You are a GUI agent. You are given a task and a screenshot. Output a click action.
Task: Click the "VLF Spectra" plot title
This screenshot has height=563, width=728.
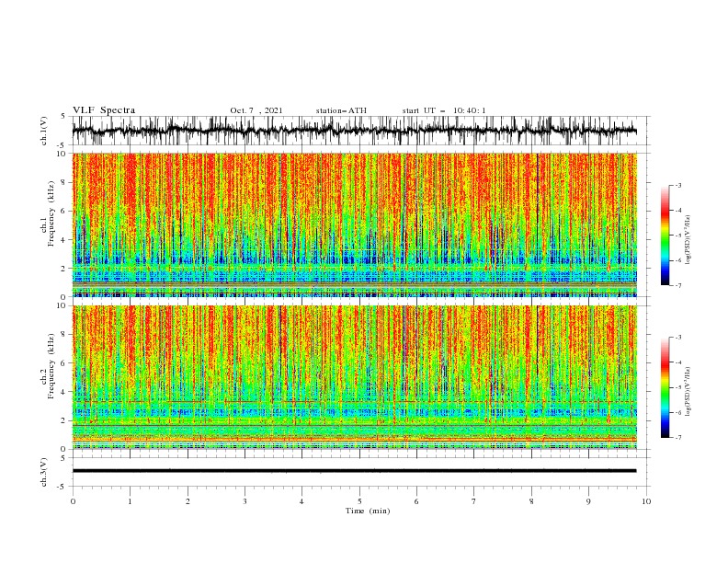coord(104,110)
